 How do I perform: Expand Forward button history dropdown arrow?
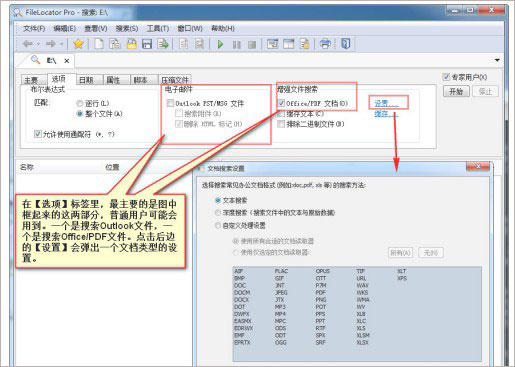coord(61,44)
